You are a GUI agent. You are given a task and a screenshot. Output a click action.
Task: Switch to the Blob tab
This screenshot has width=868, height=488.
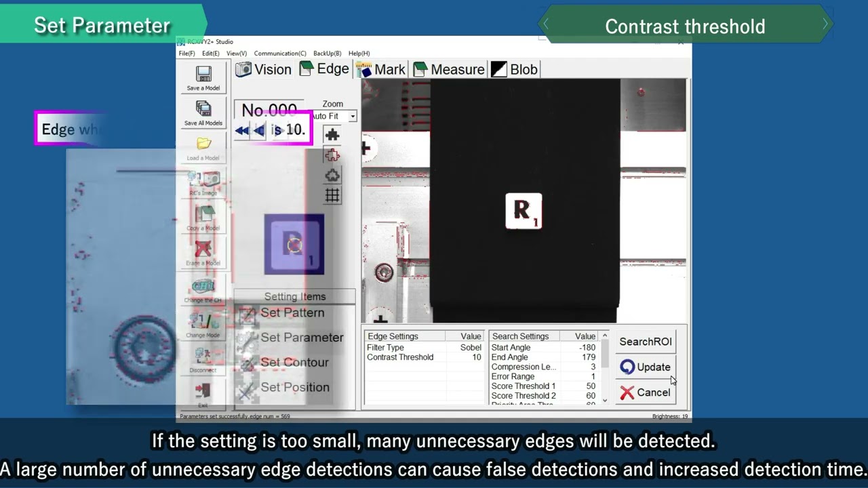[515, 69]
